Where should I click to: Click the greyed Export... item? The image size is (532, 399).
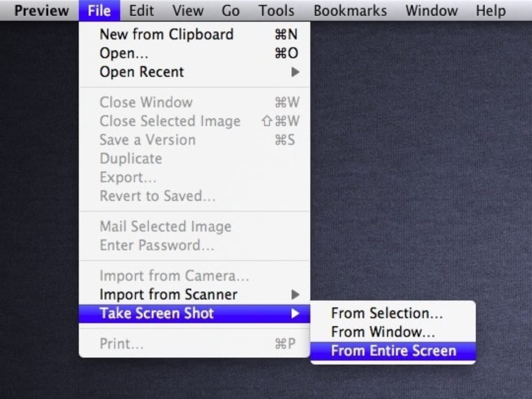(x=194, y=177)
